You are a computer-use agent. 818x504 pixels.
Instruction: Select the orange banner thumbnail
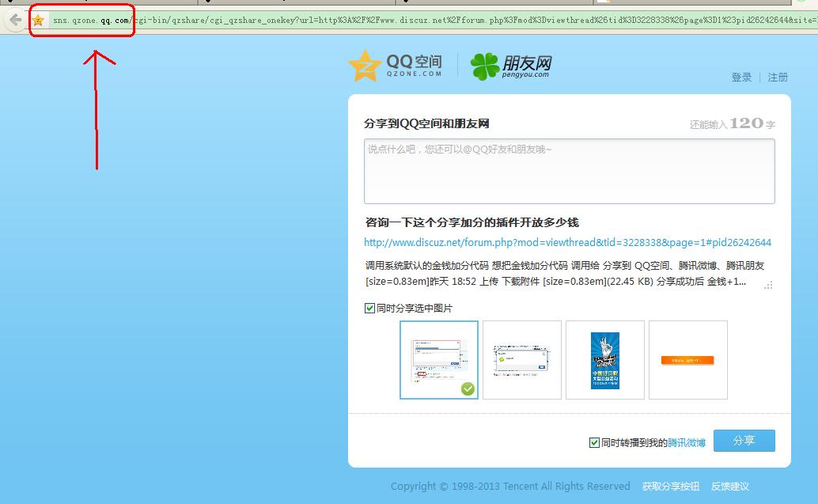(x=687, y=360)
